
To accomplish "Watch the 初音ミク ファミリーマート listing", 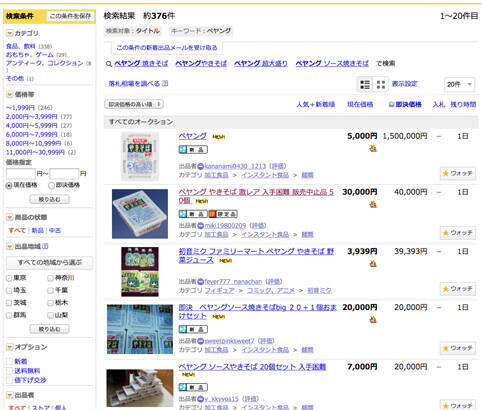I will (x=457, y=289).
